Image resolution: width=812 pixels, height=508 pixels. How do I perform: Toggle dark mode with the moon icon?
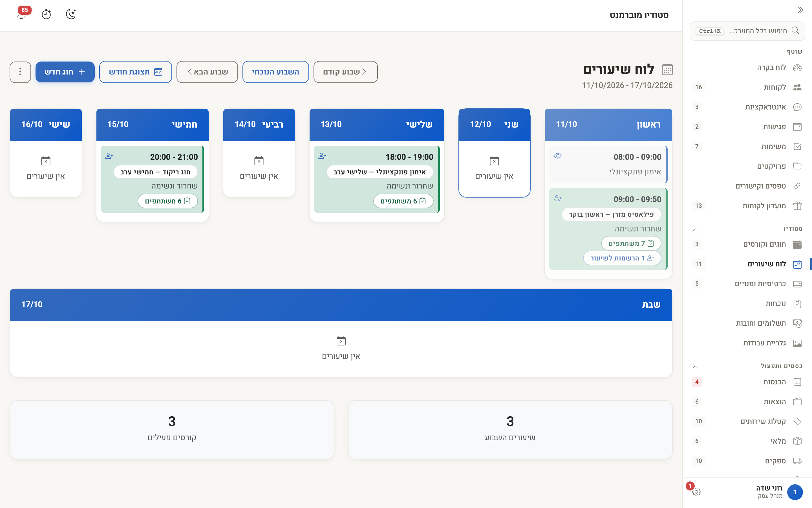pos(71,14)
